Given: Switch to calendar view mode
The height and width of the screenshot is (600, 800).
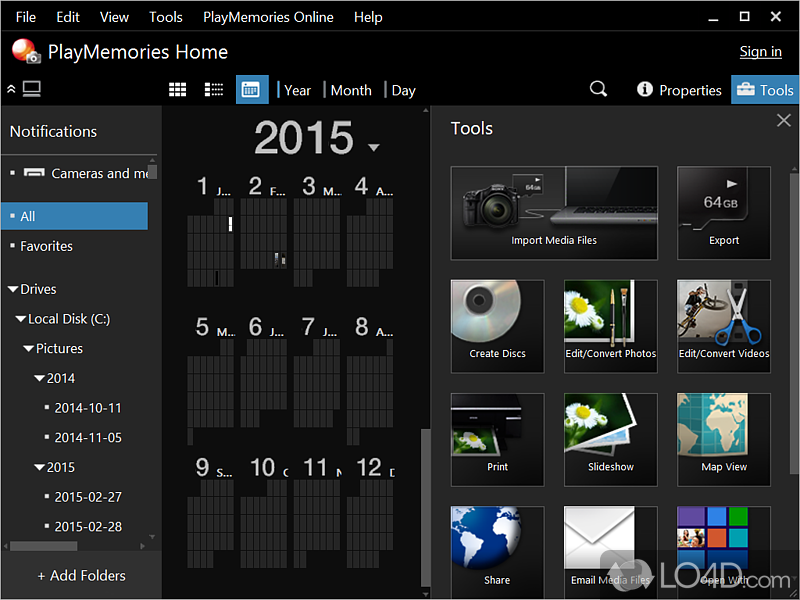Looking at the screenshot, I should (252, 89).
